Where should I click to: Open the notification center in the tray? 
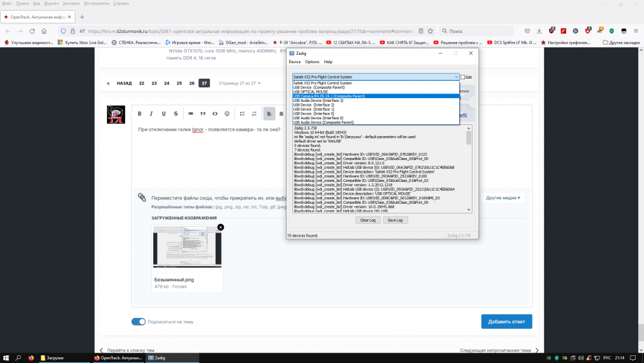point(633,358)
